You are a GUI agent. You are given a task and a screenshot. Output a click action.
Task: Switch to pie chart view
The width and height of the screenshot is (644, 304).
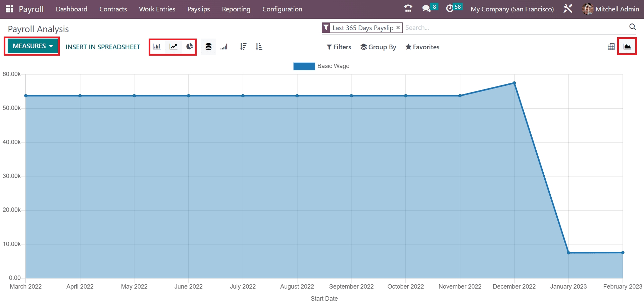(190, 47)
